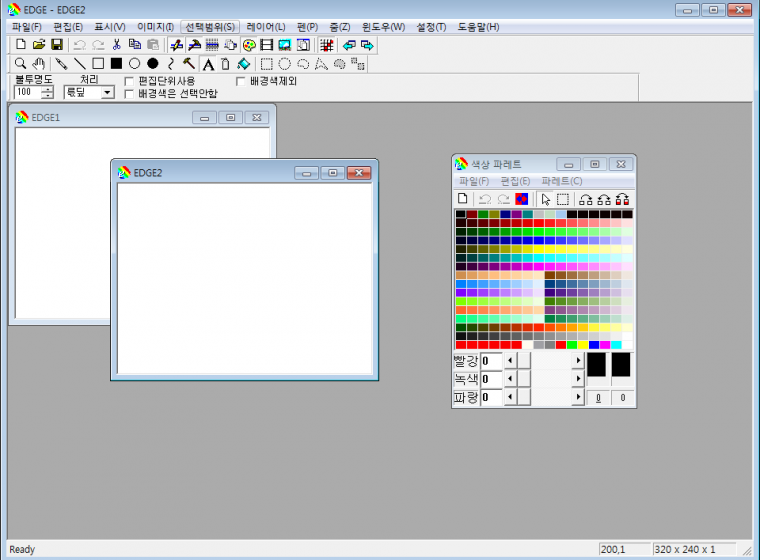Select the outlined Ellipse tool
This screenshot has height=560, width=760.
click(134, 64)
